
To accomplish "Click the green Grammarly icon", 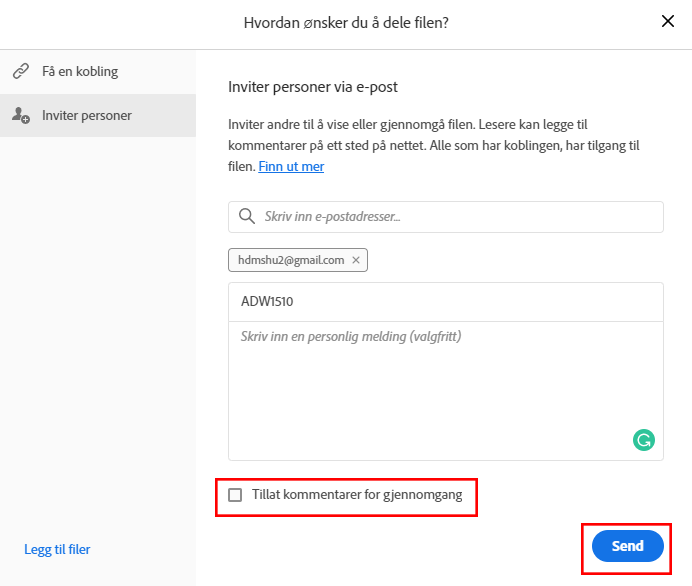I will [644, 439].
